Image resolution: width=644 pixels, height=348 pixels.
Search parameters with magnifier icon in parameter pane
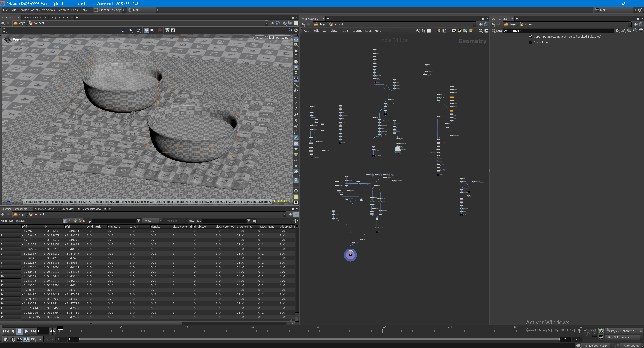629,31
